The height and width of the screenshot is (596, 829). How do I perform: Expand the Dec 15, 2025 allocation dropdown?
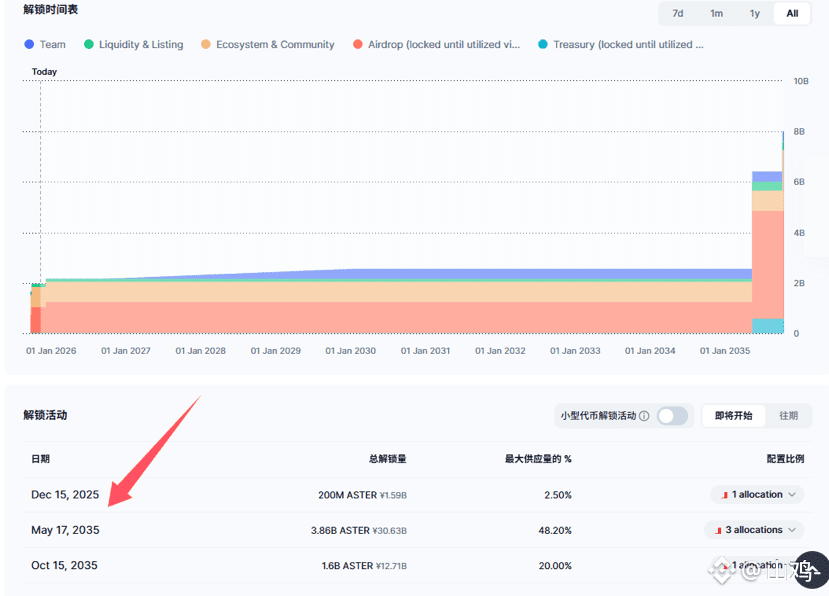757,494
